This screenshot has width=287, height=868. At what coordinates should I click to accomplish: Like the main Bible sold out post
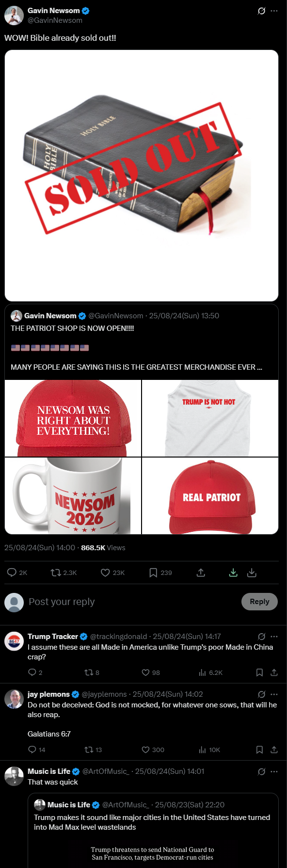tap(105, 573)
